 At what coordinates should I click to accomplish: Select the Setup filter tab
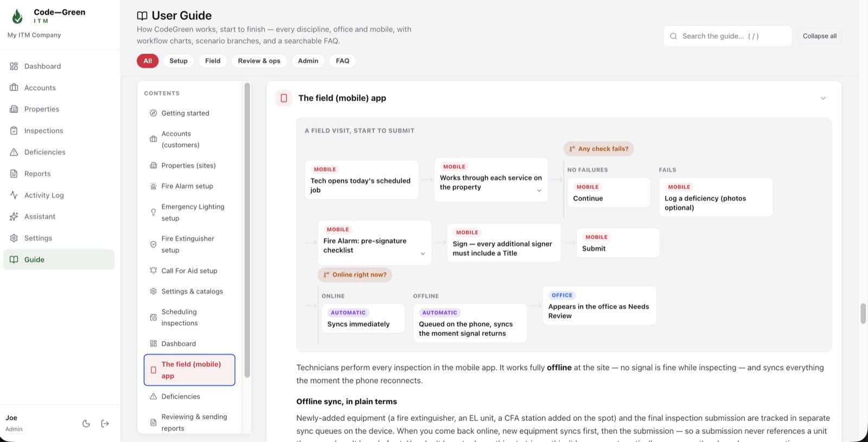(178, 61)
